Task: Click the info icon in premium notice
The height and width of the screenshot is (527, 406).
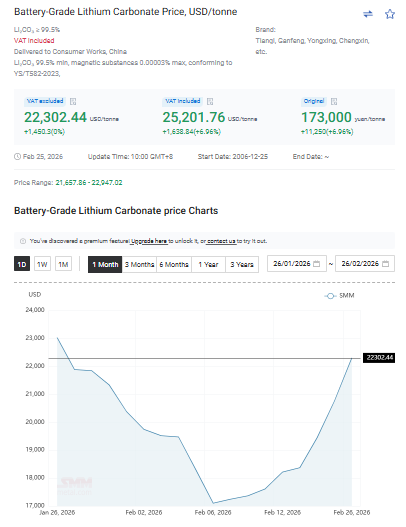Action: point(23,241)
